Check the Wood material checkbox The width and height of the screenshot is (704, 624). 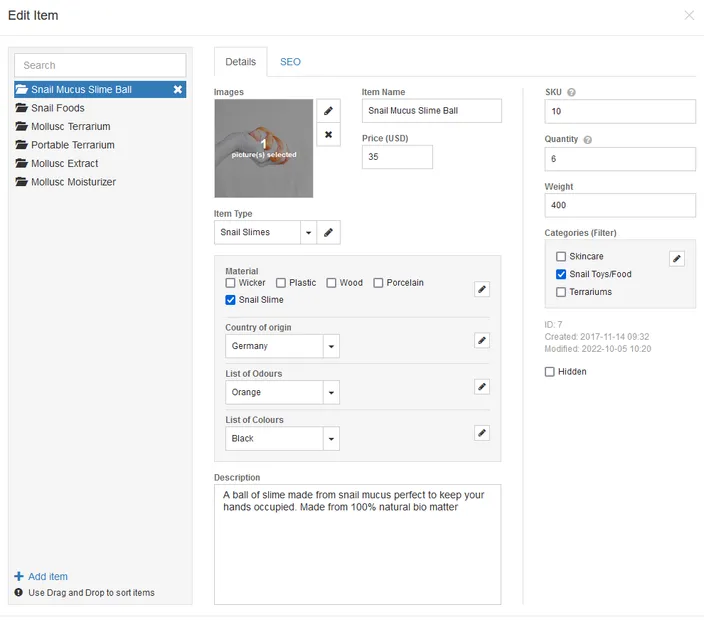331,283
